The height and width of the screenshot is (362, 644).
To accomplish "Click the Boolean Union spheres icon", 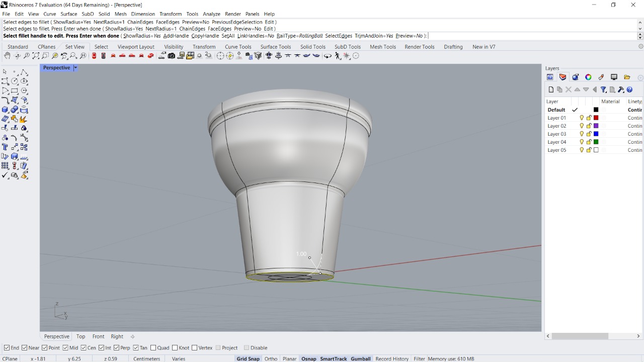I will click(x=15, y=110).
